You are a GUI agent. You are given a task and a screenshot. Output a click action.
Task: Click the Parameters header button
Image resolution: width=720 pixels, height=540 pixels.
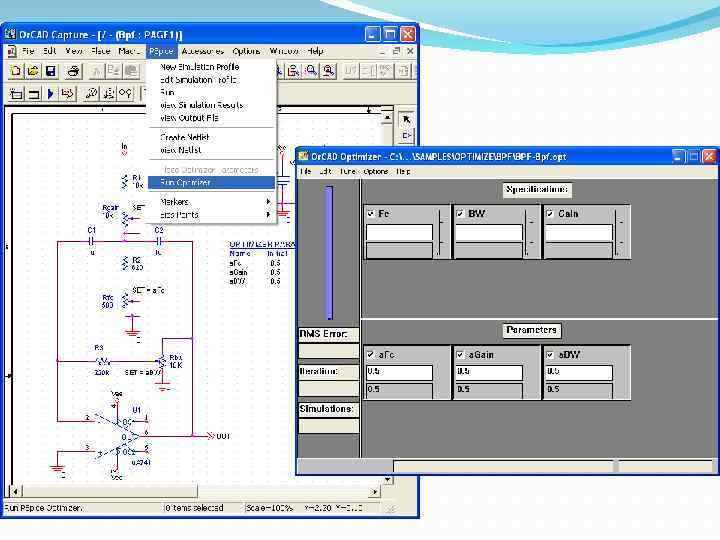point(531,330)
